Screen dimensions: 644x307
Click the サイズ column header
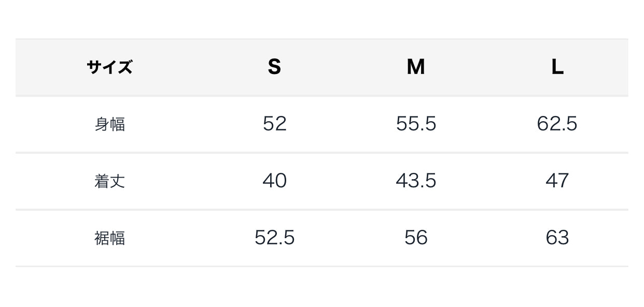[x=109, y=67]
